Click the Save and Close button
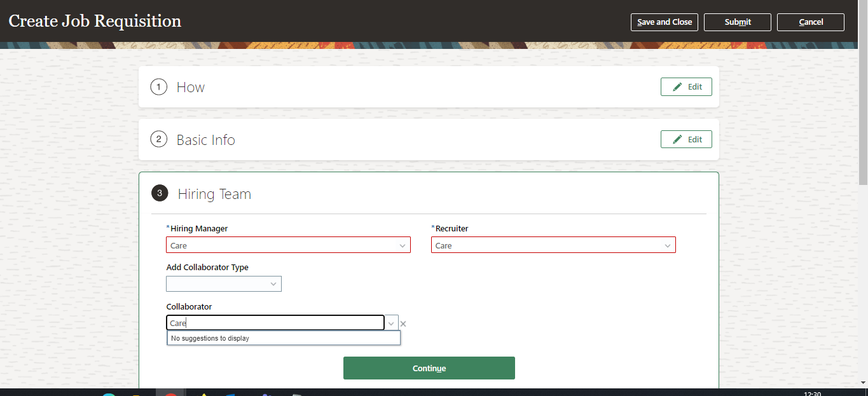Viewport: 868px width, 396px height. (664, 22)
